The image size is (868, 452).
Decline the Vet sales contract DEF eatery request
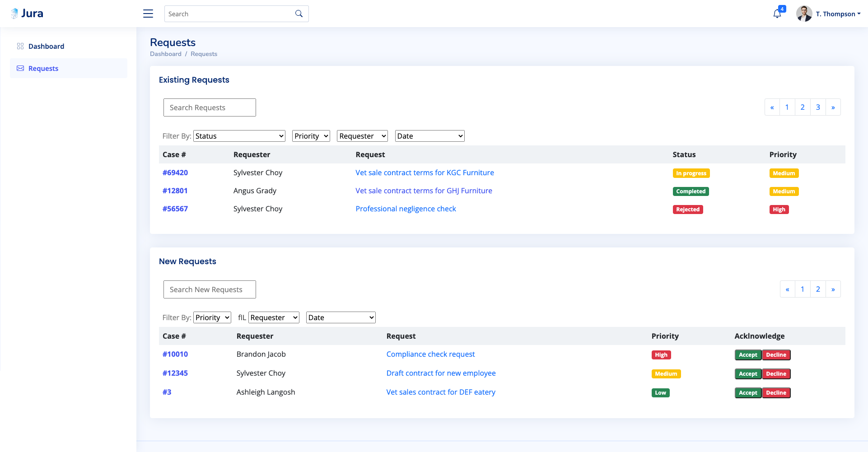click(x=776, y=393)
